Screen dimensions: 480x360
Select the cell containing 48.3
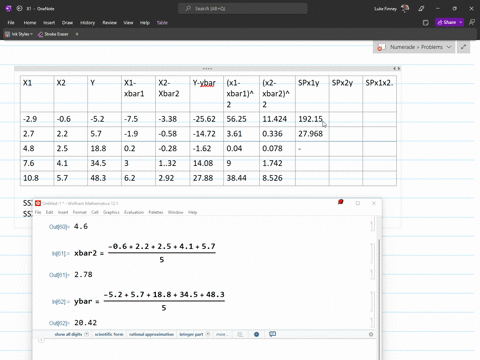click(104, 178)
